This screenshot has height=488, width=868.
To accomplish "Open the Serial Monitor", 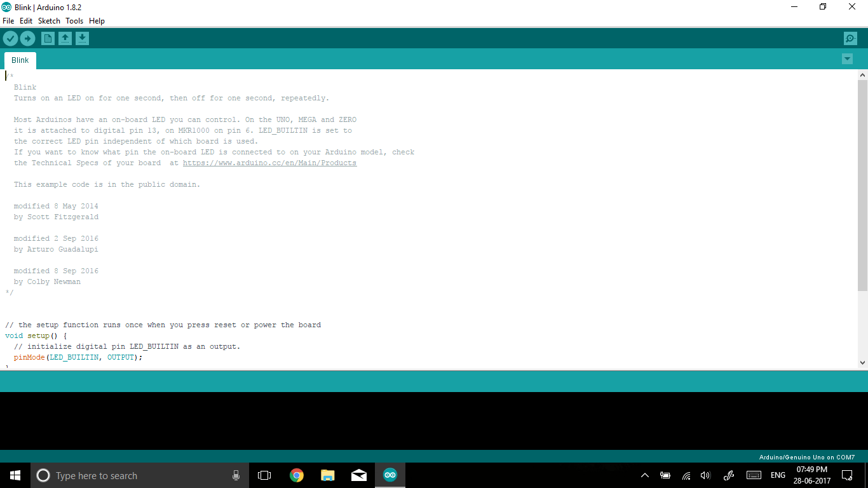I will pyautogui.click(x=850, y=38).
